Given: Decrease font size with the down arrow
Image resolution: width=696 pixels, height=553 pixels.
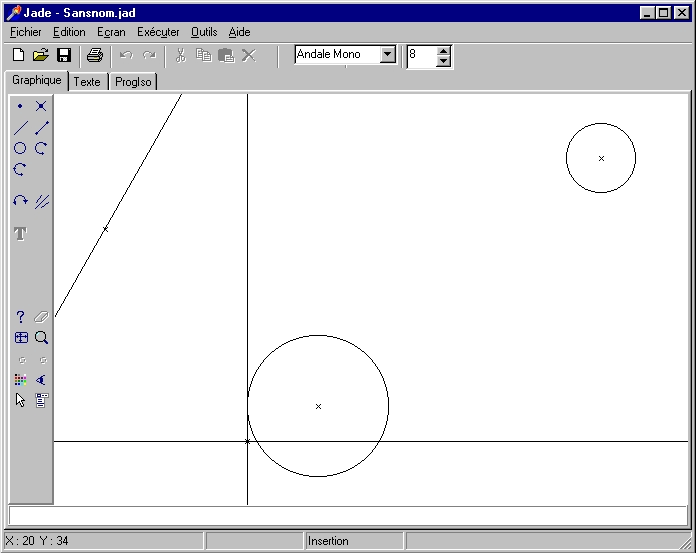Looking at the screenshot, I should point(444,61).
